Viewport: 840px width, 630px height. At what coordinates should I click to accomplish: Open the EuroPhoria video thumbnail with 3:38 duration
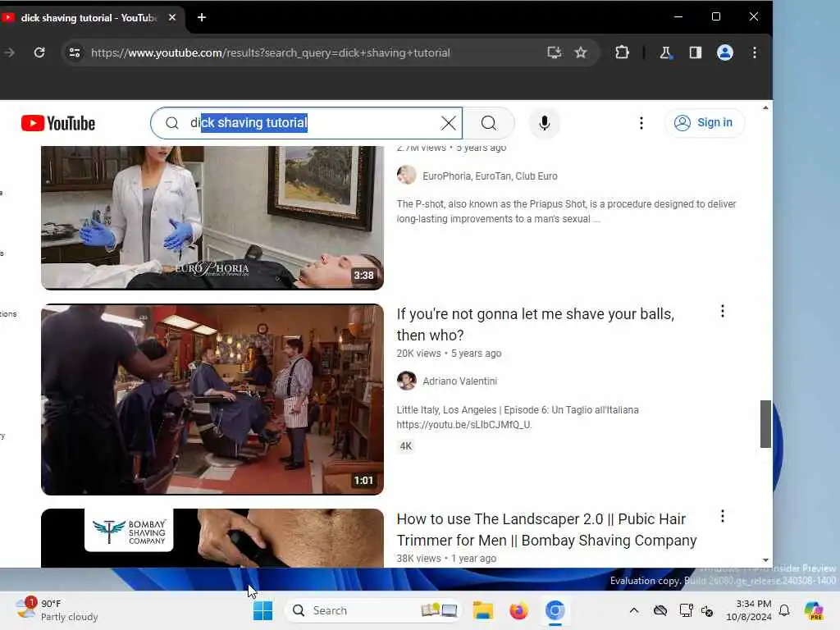click(x=212, y=217)
